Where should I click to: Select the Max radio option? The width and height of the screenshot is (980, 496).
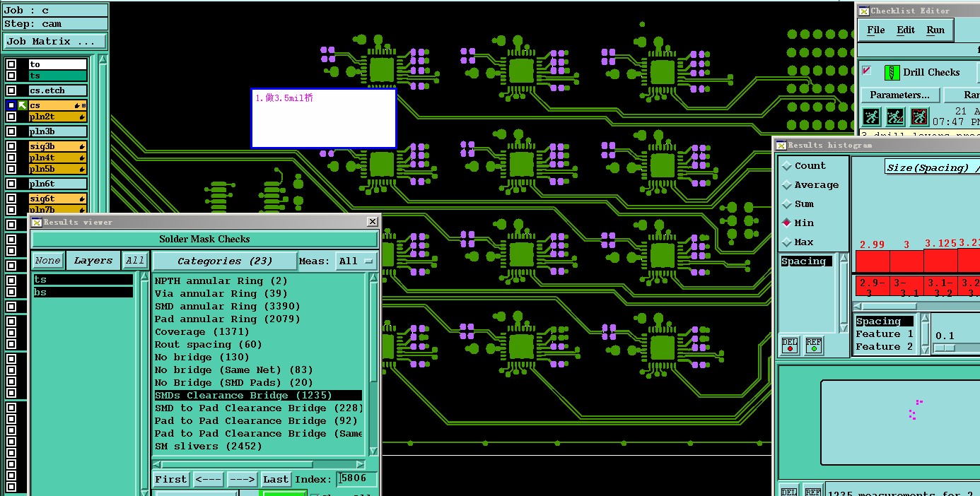(x=787, y=242)
